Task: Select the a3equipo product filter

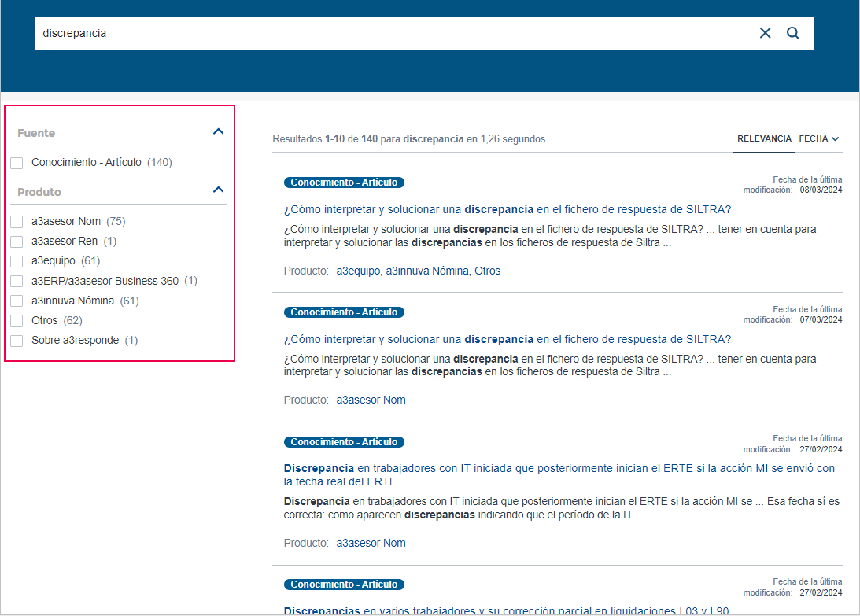Action: [17, 260]
